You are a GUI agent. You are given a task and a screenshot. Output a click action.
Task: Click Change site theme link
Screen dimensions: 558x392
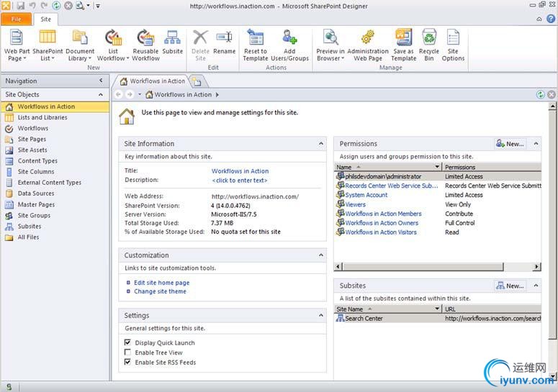[160, 291]
